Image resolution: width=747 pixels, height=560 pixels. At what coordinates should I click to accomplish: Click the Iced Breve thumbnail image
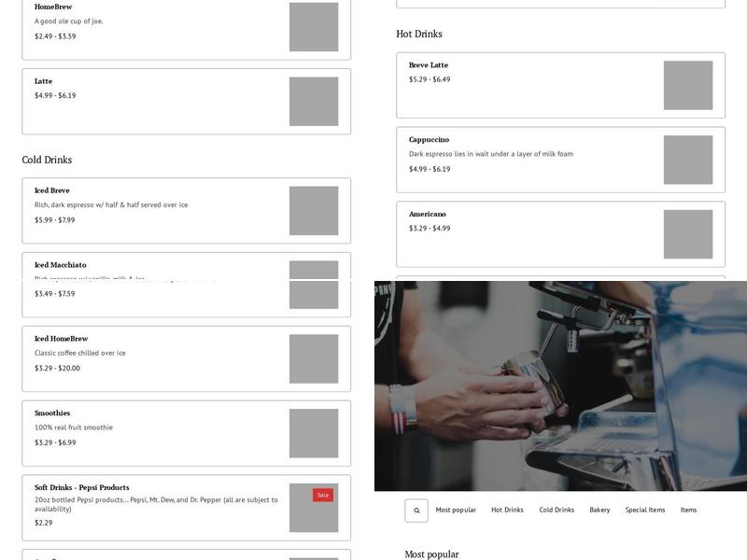pyautogui.click(x=314, y=211)
